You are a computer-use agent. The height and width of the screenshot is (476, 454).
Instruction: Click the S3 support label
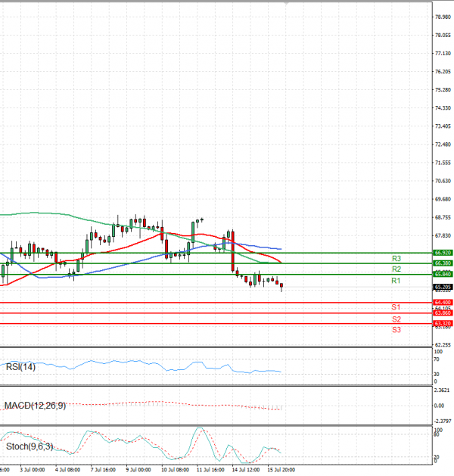point(396,330)
